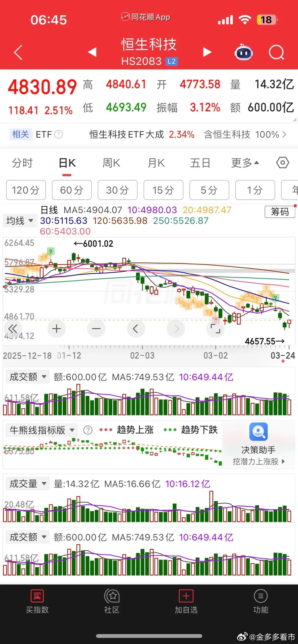Tap the 相关 tag
The image size is (298, 644).
21,134
